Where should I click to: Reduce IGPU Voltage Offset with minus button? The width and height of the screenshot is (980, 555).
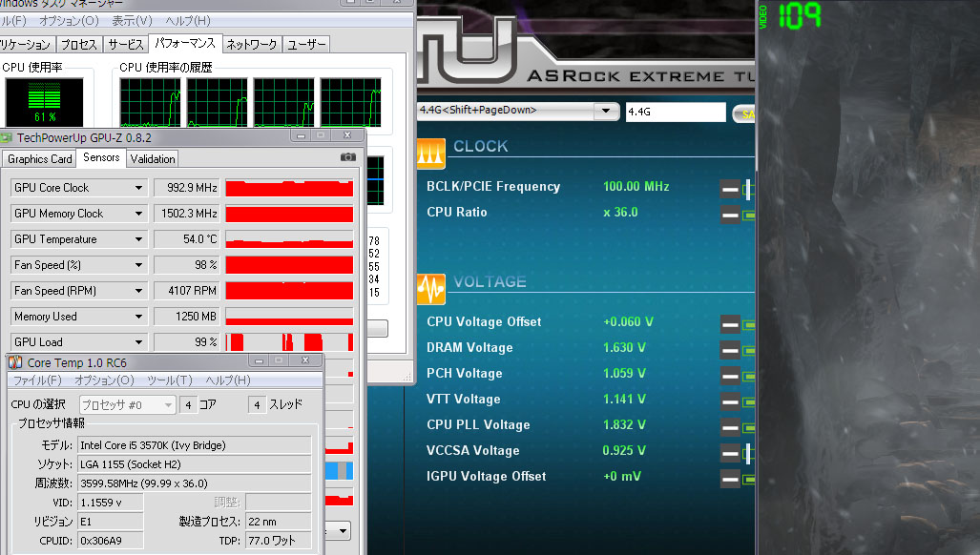pyautogui.click(x=729, y=479)
